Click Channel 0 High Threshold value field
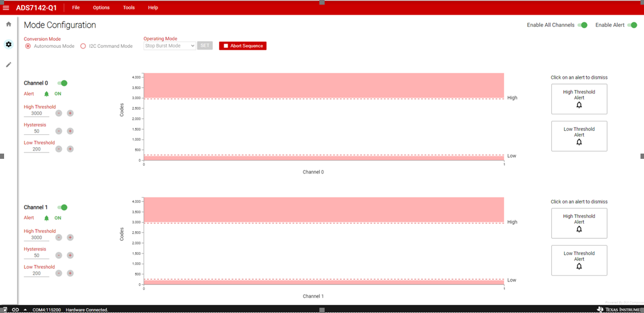 point(37,113)
